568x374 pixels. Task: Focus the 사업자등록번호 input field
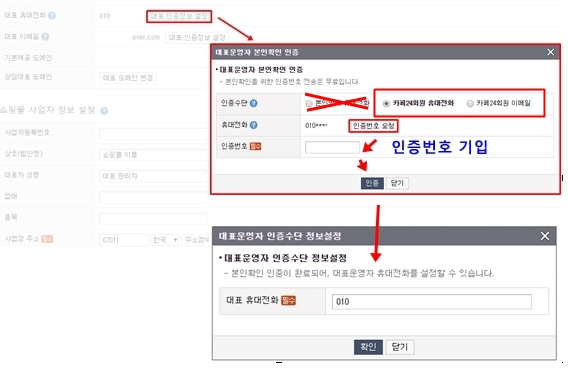[153, 133]
